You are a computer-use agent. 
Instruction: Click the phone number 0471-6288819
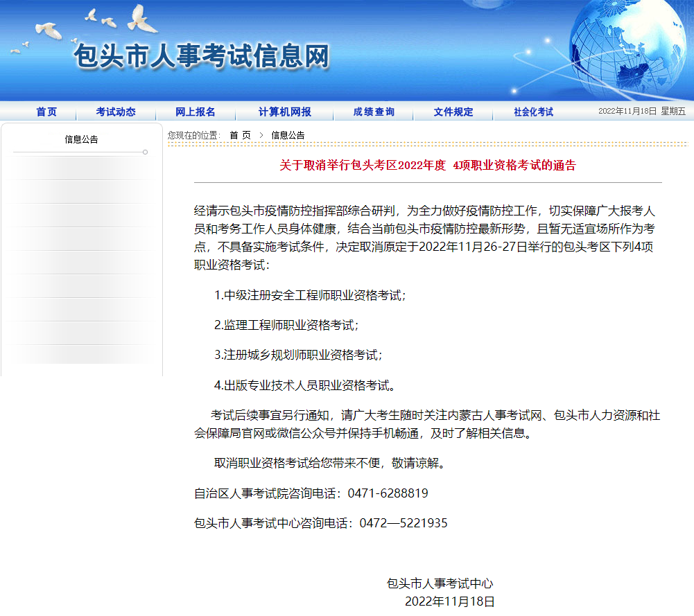pyautogui.click(x=388, y=493)
